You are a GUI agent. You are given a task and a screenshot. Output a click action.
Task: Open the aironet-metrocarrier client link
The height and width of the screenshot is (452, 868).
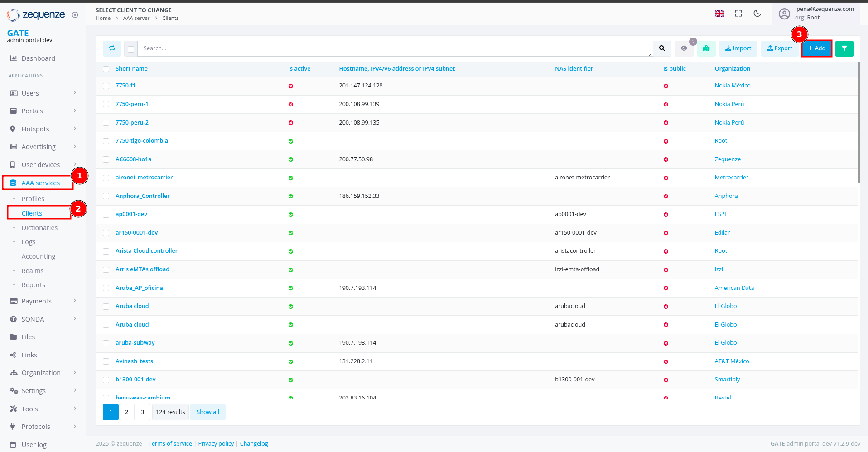[x=144, y=178]
